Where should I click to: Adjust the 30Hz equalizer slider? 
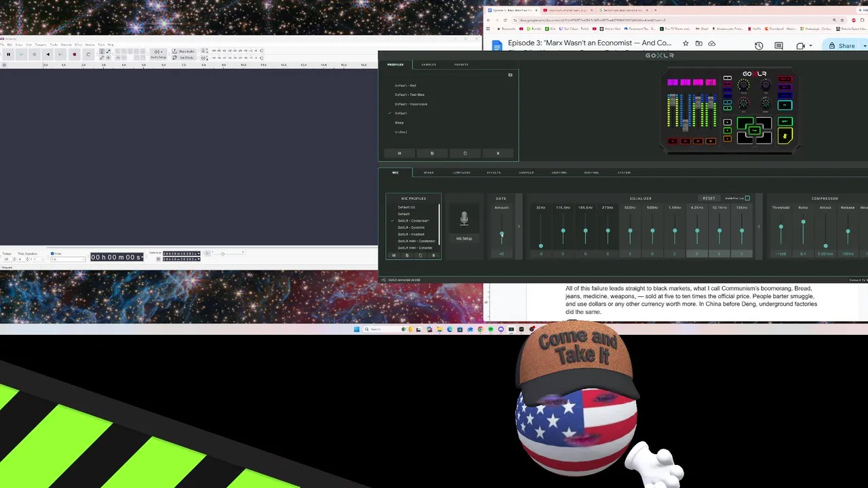coord(540,246)
